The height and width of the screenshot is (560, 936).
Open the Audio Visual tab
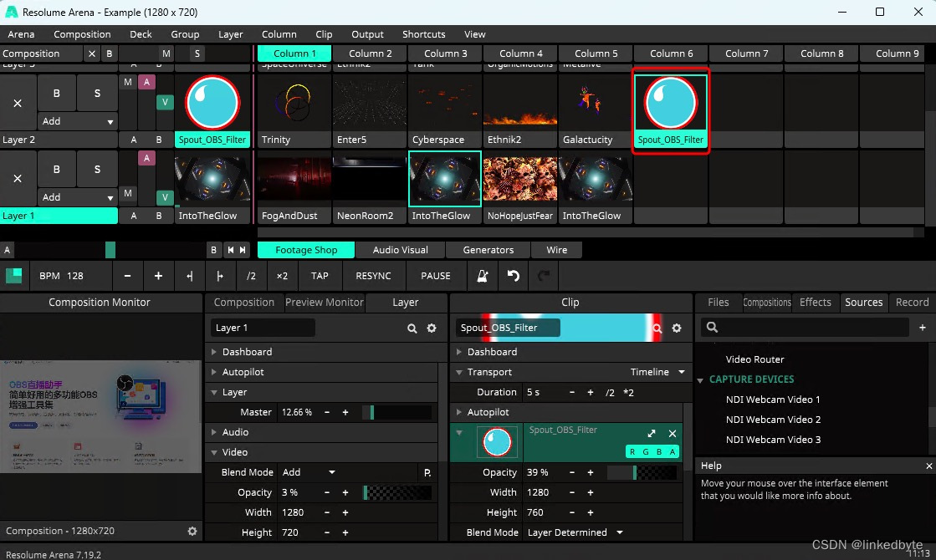(400, 250)
